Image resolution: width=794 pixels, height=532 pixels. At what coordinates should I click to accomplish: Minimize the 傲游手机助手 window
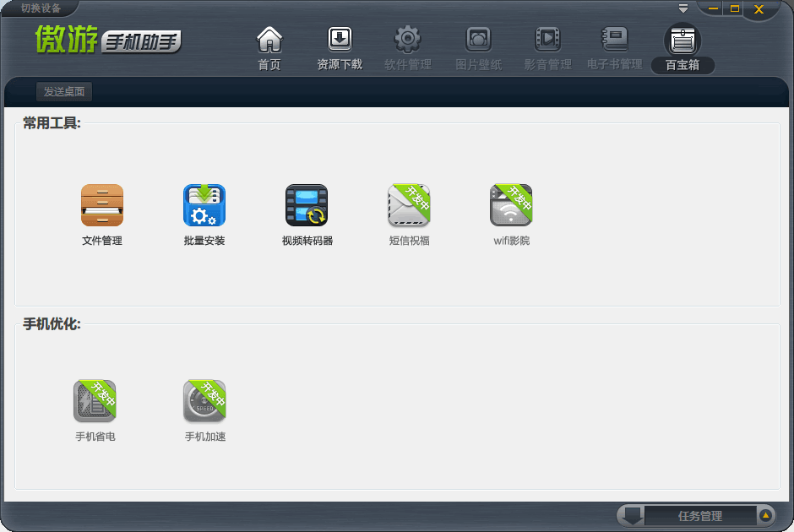coord(714,8)
